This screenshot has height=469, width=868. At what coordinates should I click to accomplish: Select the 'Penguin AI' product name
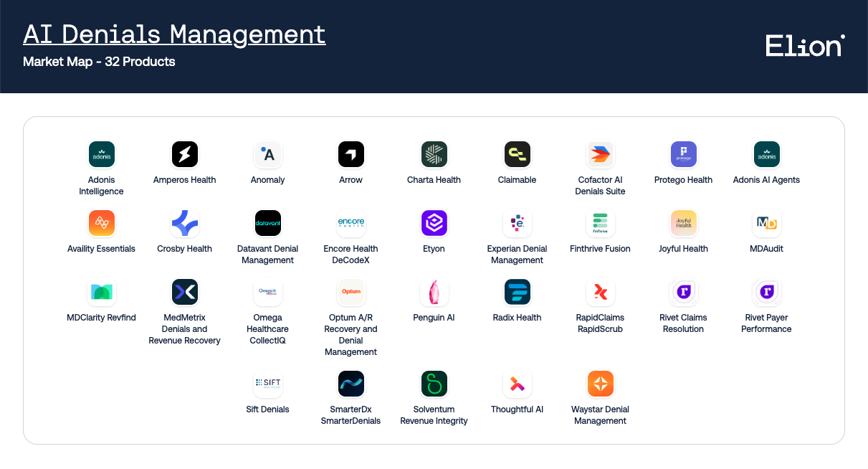tap(434, 318)
